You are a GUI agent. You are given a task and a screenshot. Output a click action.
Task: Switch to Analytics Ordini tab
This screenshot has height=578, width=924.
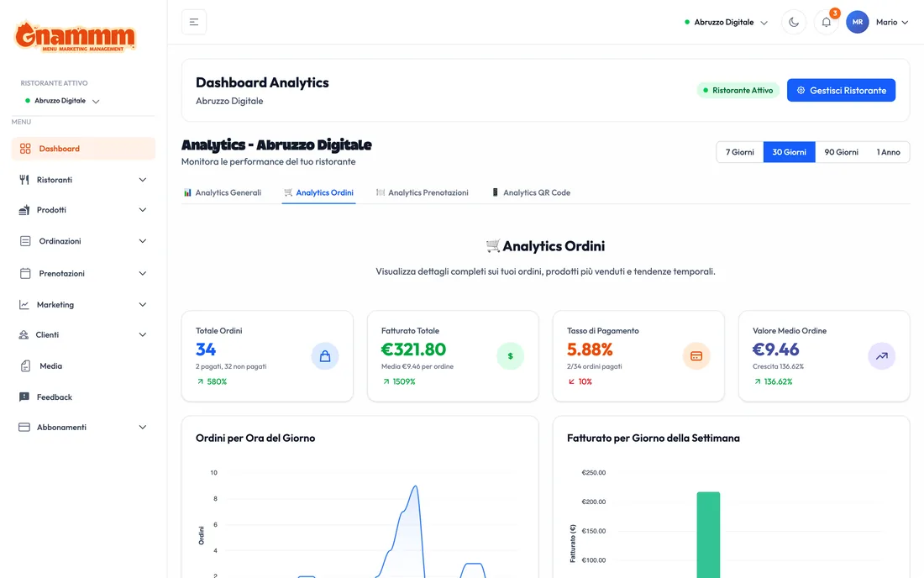[x=318, y=192]
